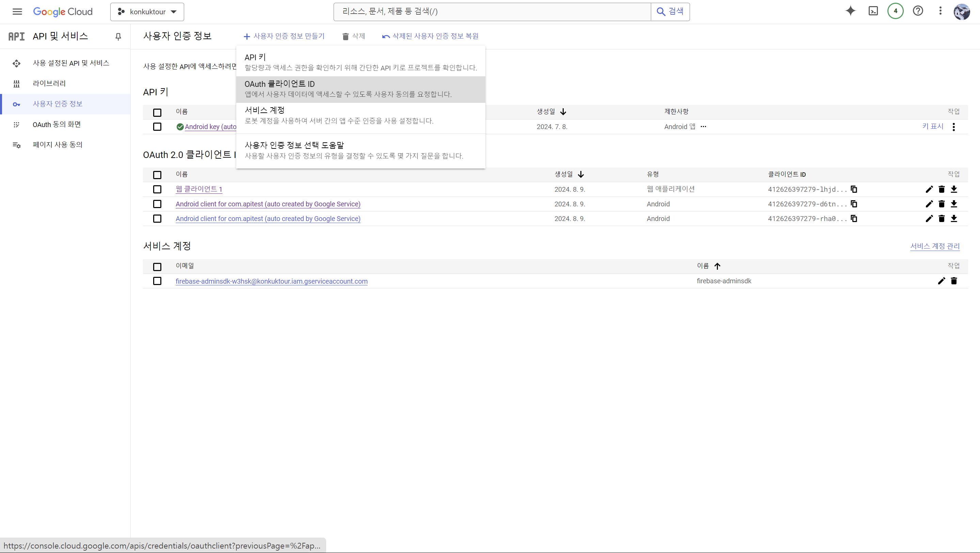Open notifications badge showing 4
The width and height of the screenshot is (980, 553).
tap(895, 11)
